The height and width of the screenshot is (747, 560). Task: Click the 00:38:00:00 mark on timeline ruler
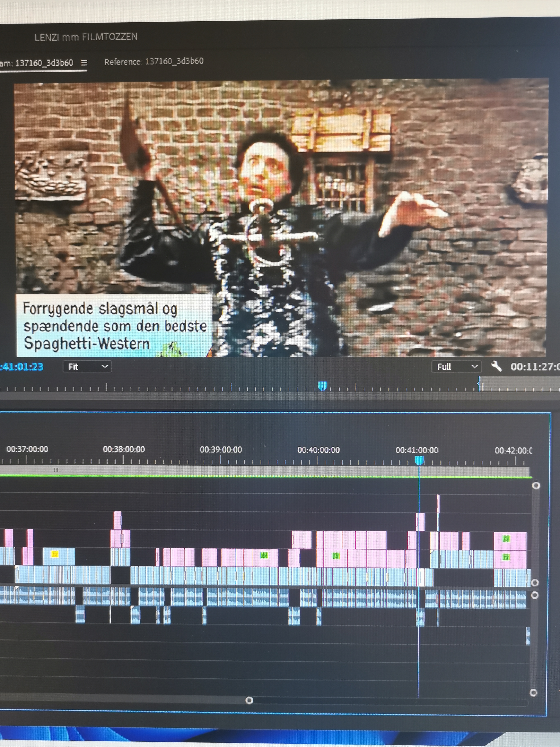(x=124, y=449)
